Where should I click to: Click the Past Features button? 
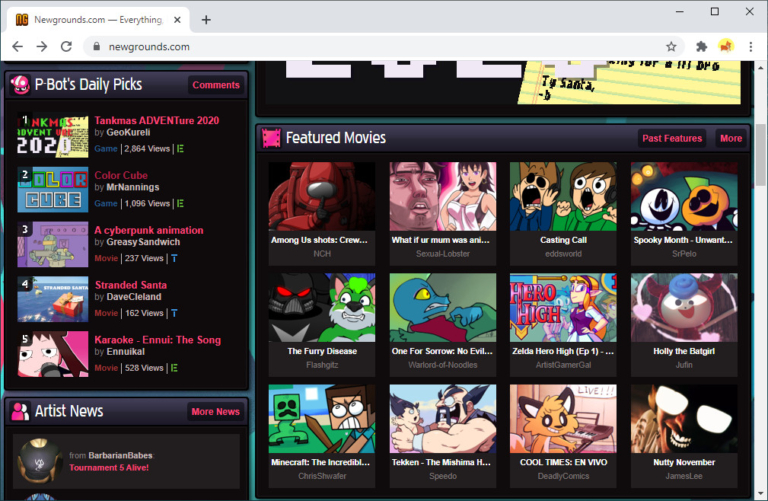pyautogui.click(x=672, y=138)
